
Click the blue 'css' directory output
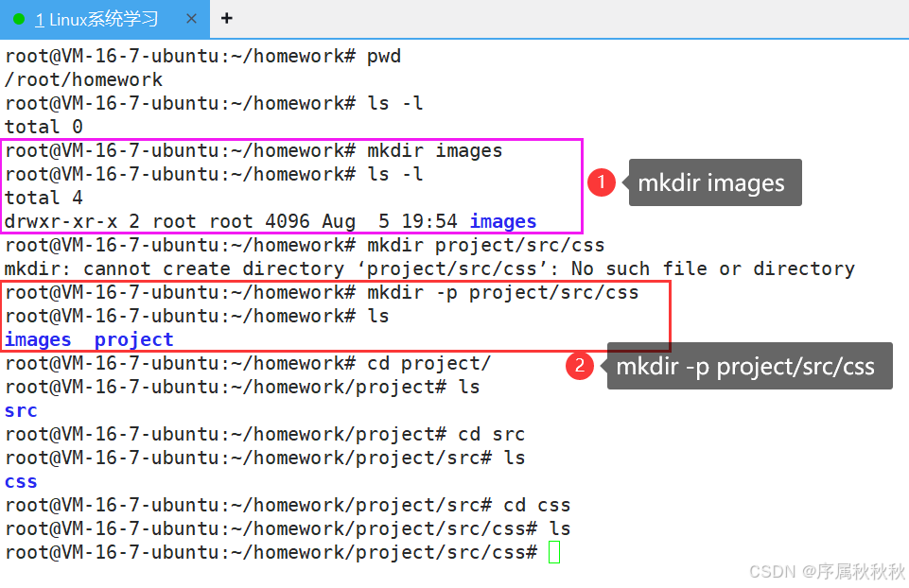(x=21, y=482)
